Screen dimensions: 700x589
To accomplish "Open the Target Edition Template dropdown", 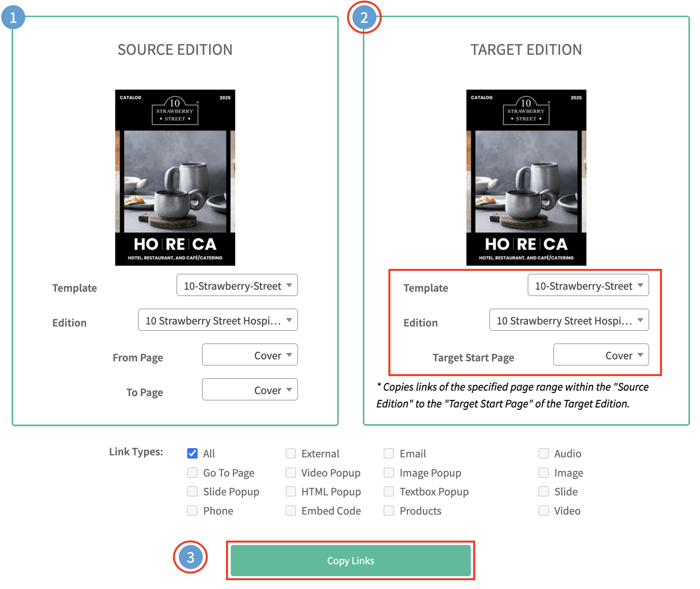I will click(x=588, y=285).
